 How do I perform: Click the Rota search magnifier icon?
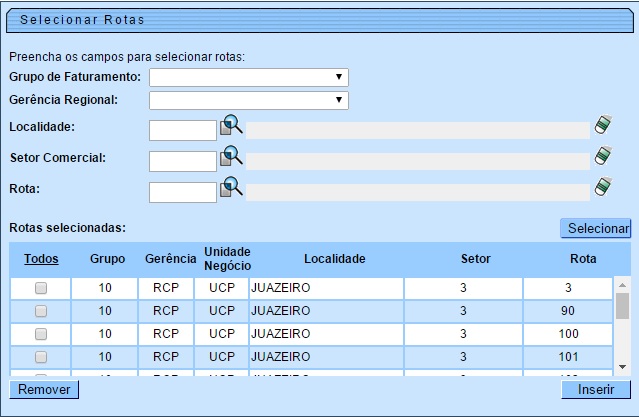tap(231, 188)
